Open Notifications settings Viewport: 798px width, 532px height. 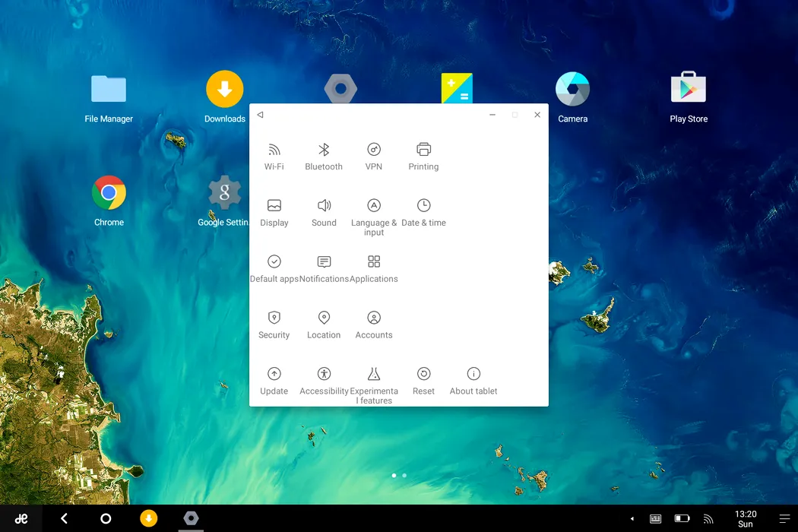[324, 268]
